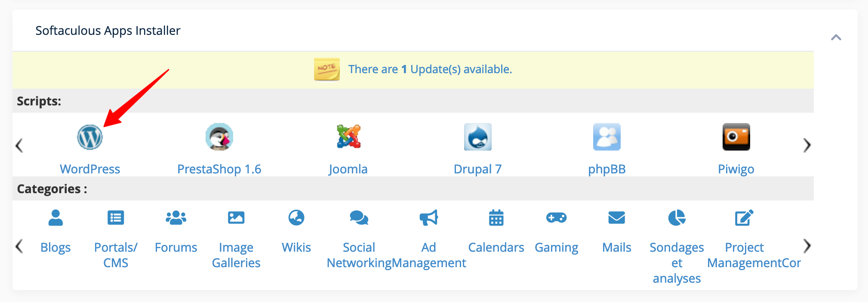Open the Mails category label
The image size is (868, 302).
point(617,247)
